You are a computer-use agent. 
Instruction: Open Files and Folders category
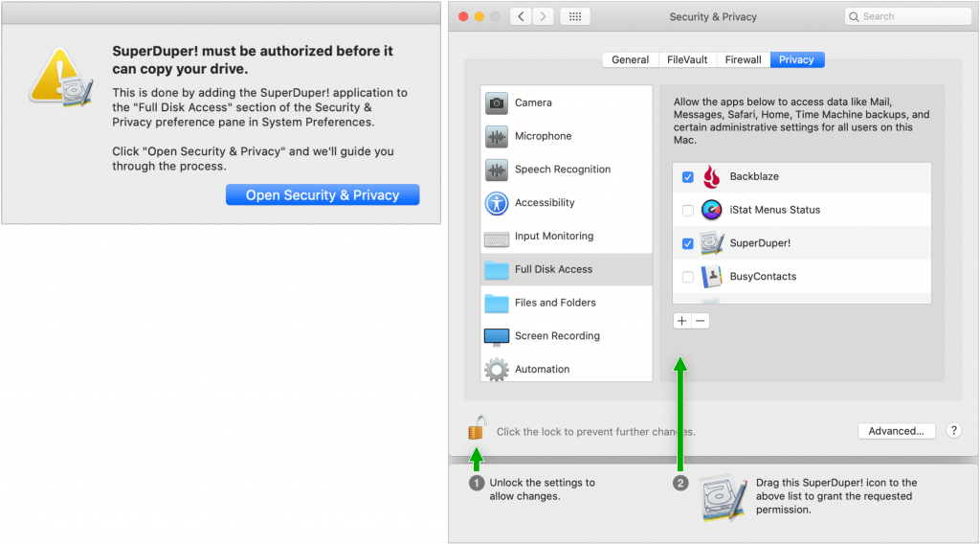pyautogui.click(x=567, y=303)
